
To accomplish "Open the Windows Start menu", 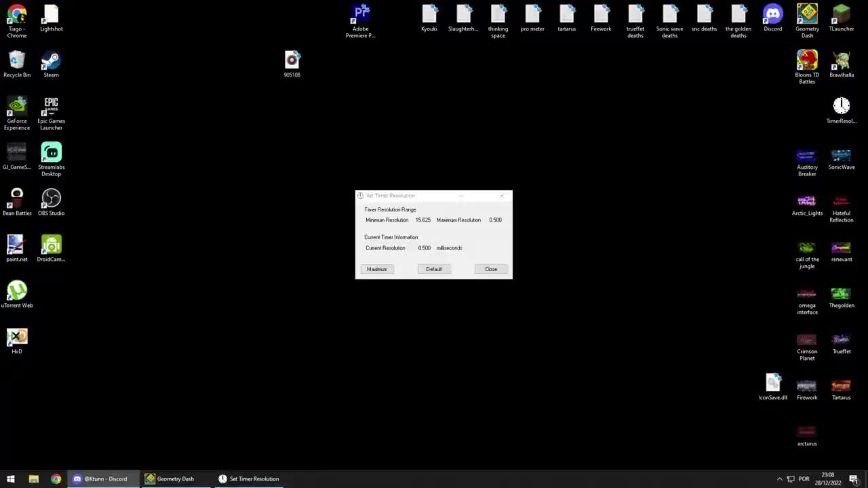I will (x=11, y=479).
